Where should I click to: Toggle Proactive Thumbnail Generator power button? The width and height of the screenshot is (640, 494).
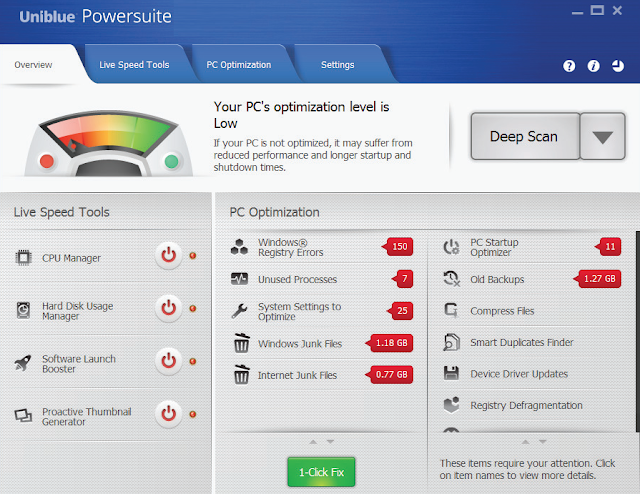[168, 414]
